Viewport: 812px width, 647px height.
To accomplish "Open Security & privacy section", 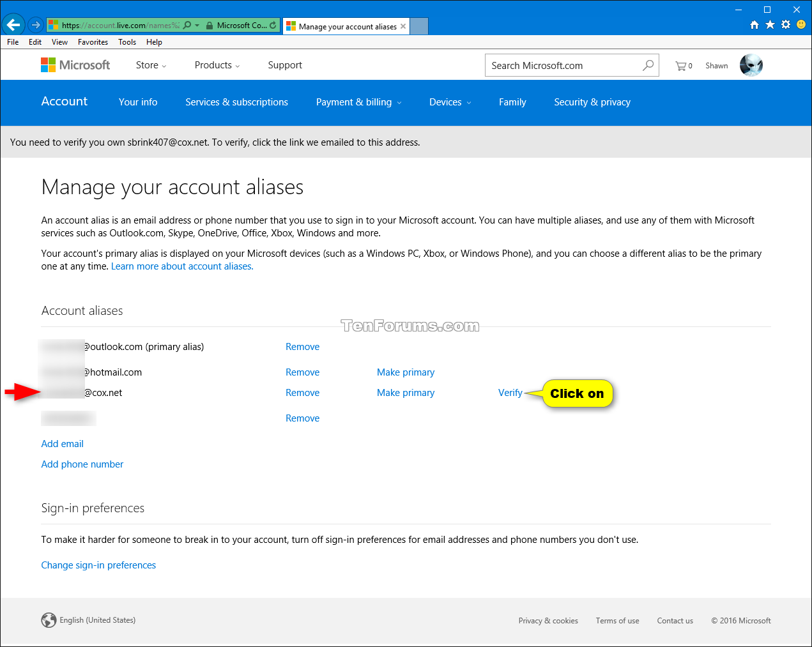I will coord(592,102).
